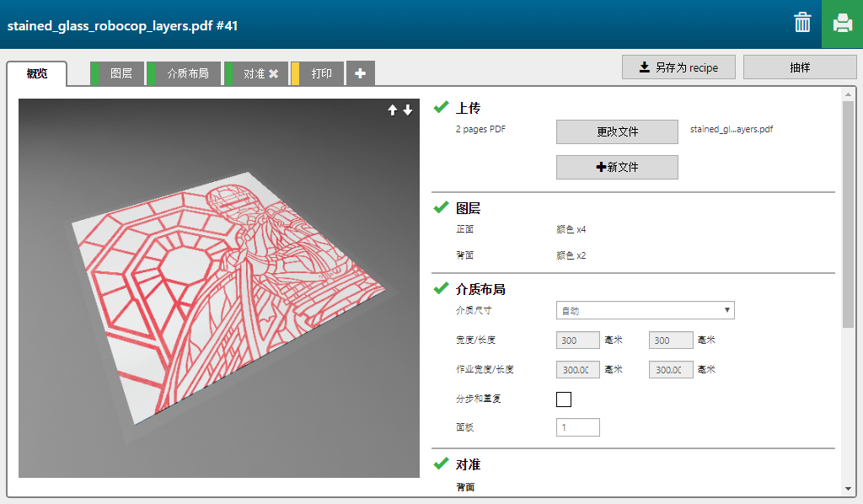The width and height of the screenshot is (863, 504).
Task: Open the 概览 tab
Action: coord(37,73)
